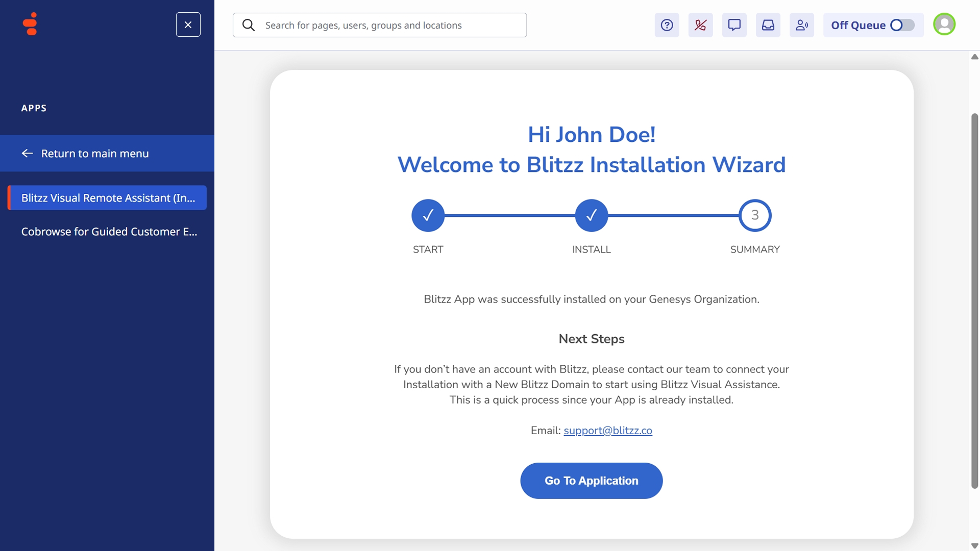The image size is (980, 551).
Task: Toggle the Off Queue switch
Action: pos(902,25)
